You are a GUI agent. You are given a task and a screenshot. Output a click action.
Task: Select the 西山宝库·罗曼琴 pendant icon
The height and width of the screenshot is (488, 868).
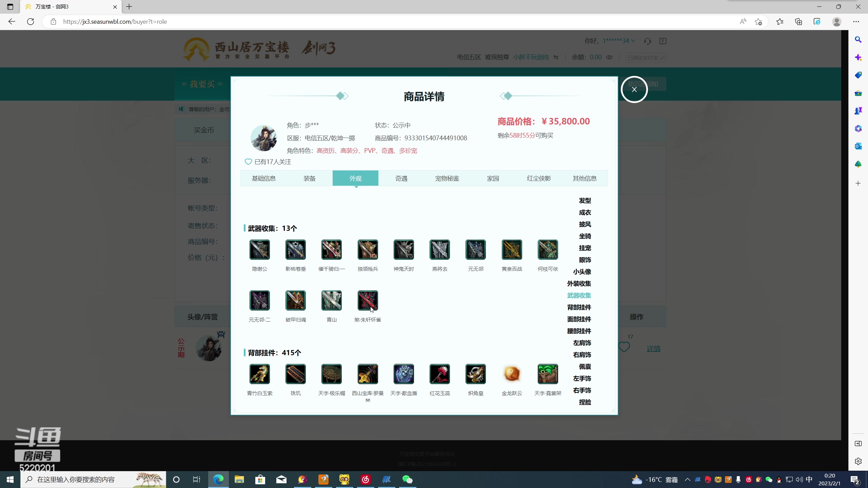(x=368, y=374)
